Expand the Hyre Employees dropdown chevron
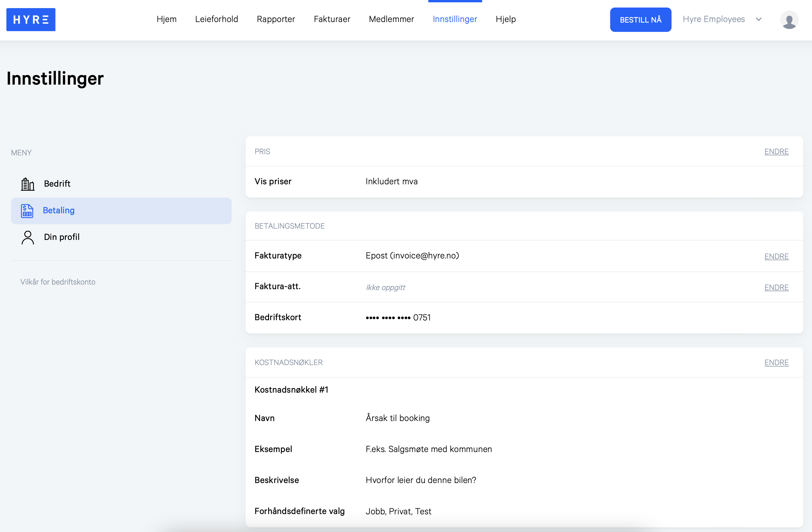Image resolution: width=812 pixels, height=532 pixels. coord(759,19)
